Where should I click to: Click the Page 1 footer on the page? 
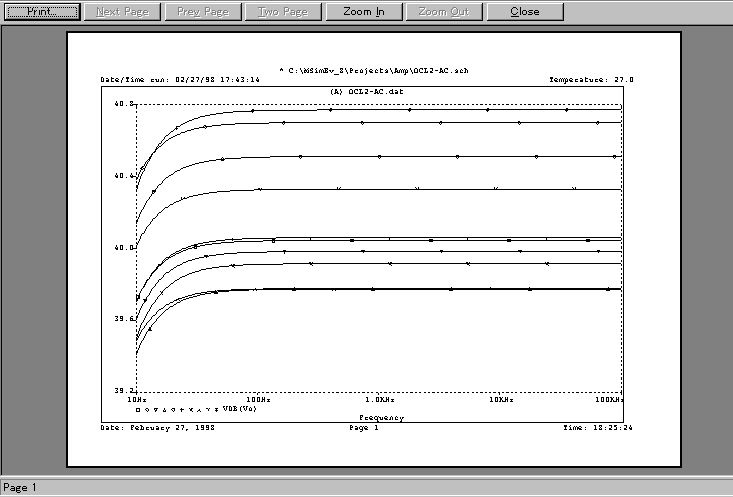363,427
